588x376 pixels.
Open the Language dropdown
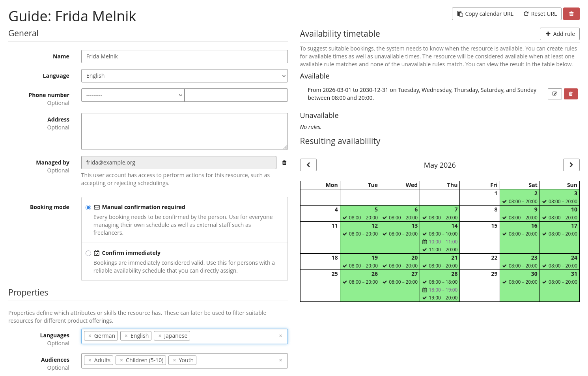click(x=185, y=76)
